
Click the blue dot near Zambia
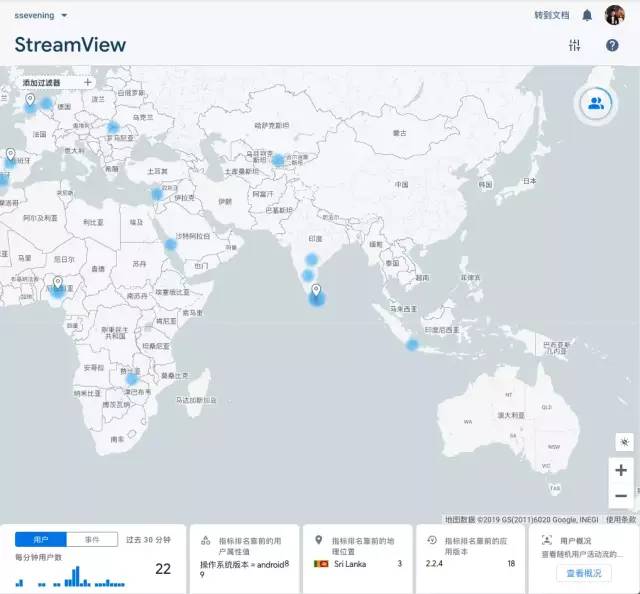(x=131, y=379)
